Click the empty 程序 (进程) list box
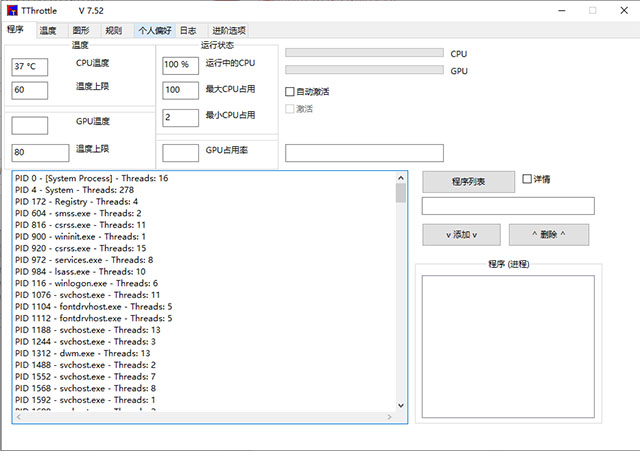Image resolution: width=640 pixels, height=451 pixels. pyautogui.click(x=508, y=347)
